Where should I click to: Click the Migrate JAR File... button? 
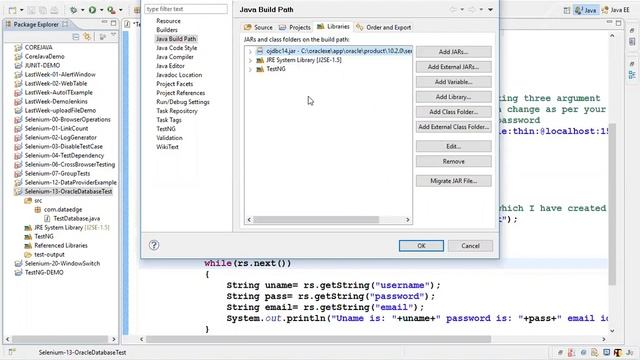[x=453, y=181]
